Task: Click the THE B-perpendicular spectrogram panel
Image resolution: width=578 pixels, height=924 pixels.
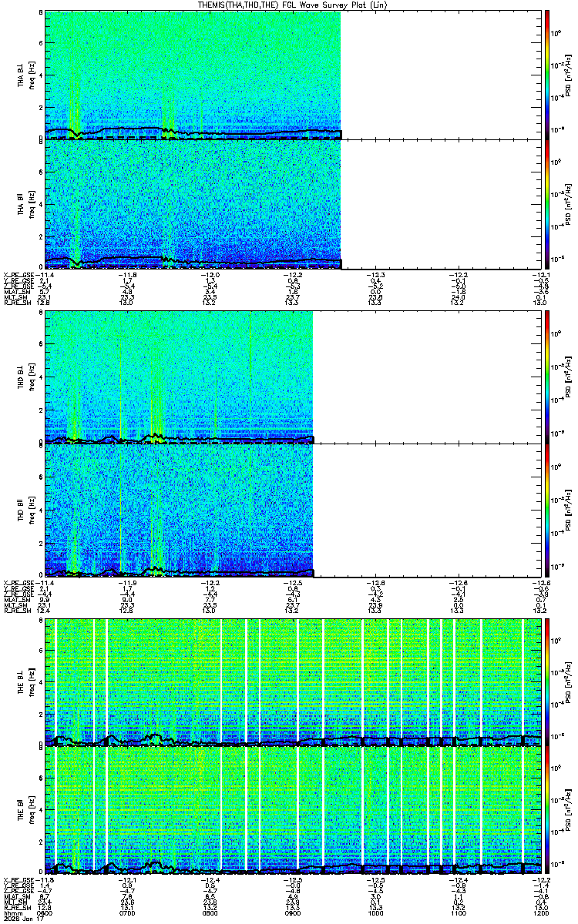Action: tap(292, 682)
